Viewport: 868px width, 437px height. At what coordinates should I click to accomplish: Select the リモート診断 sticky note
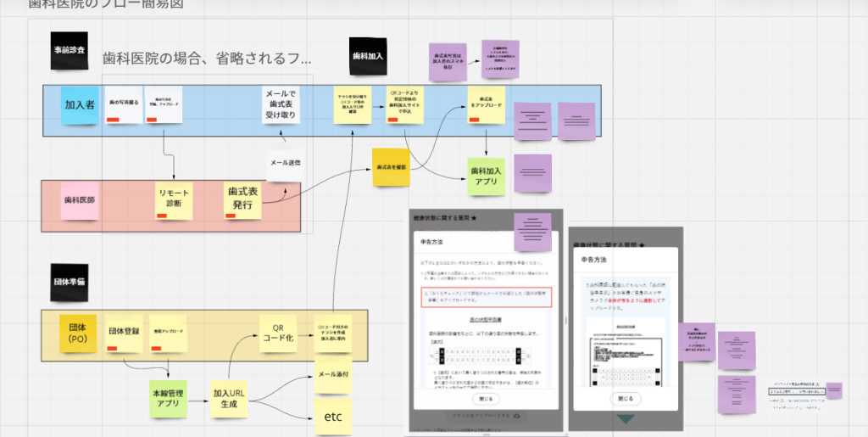coord(174,200)
